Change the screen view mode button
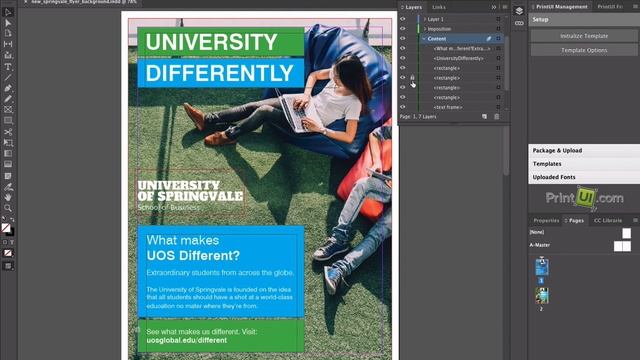640x360 pixels. tap(8, 266)
